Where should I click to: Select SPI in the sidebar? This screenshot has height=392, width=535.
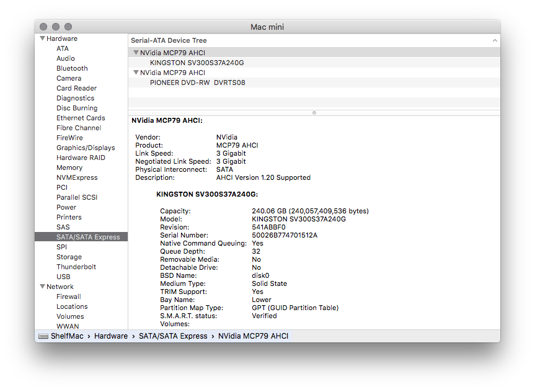click(x=61, y=246)
